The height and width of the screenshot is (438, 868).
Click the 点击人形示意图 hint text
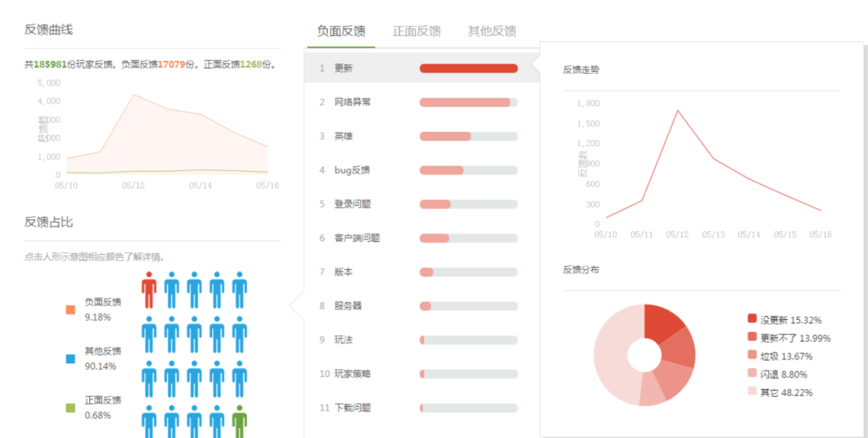coord(95,257)
